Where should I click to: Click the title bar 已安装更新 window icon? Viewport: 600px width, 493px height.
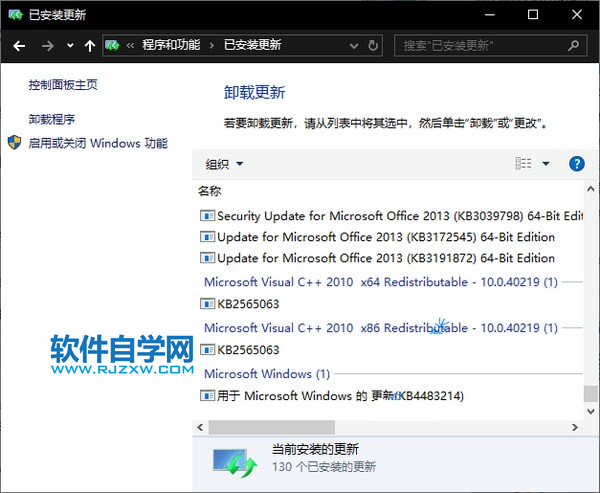click(x=16, y=15)
